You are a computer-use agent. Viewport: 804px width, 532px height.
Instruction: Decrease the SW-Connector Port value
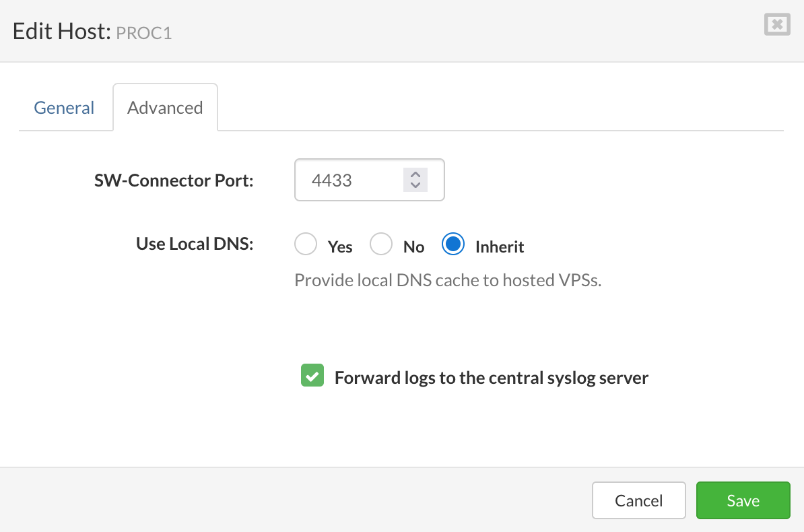click(415, 185)
